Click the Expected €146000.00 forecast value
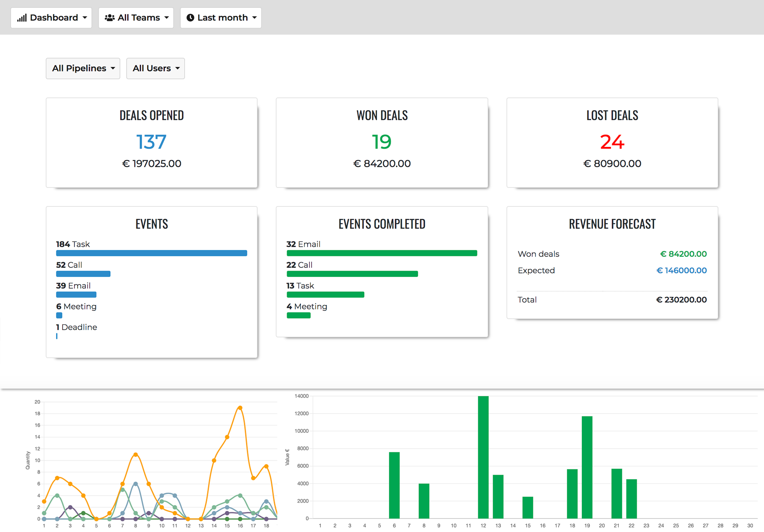The width and height of the screenshot is (764, 532). 681,270
